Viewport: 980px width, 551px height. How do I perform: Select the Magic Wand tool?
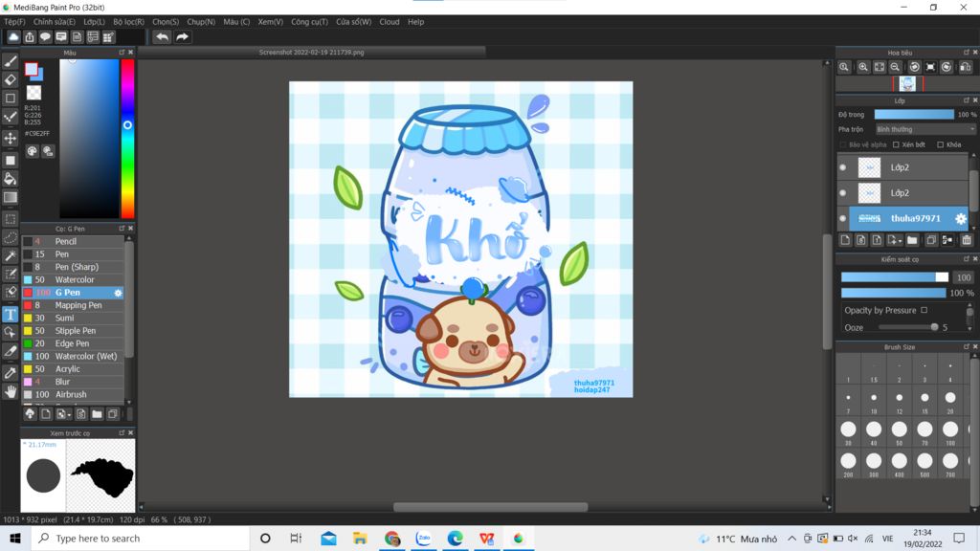coord(10,256)
